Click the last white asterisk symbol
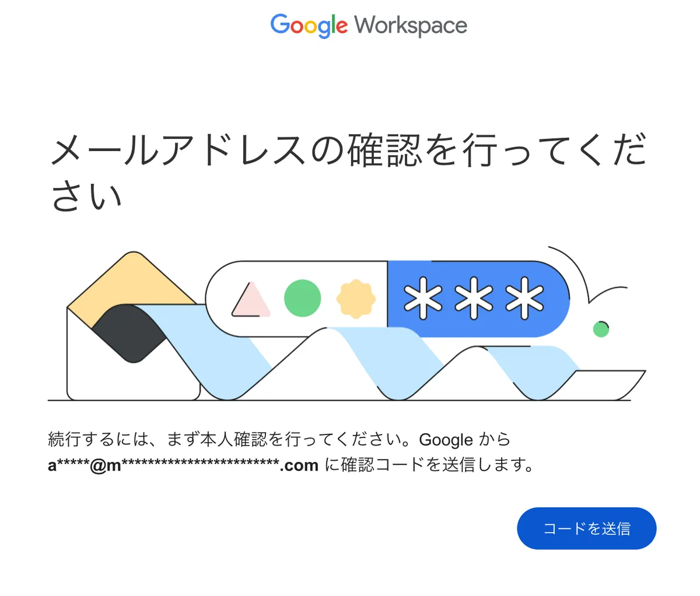The width and height of the screenshot is (700, 596). pos(524,298)
